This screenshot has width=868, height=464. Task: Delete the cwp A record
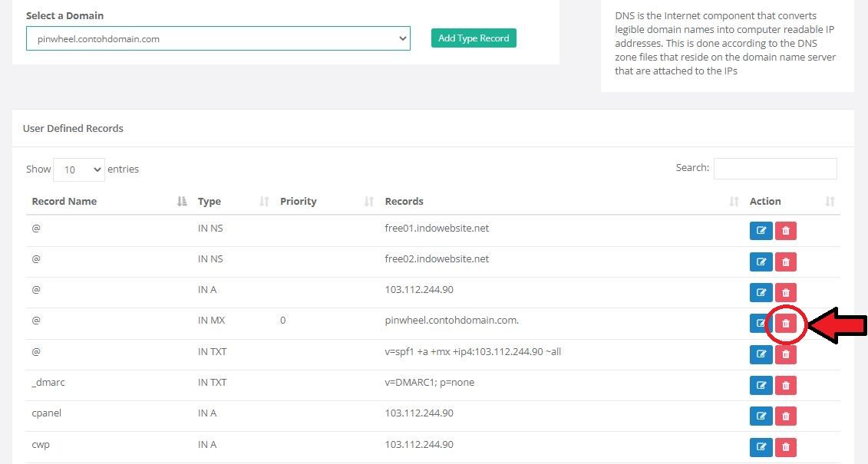785,446
